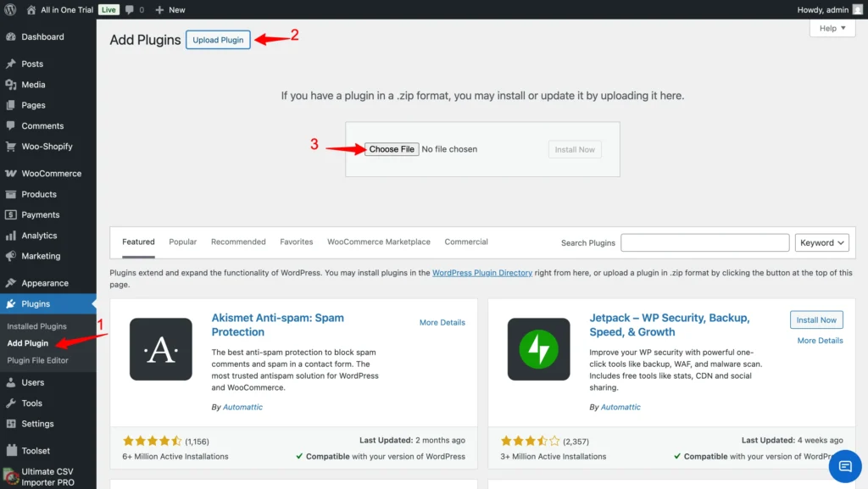Viewport: 868px width, 489px height.
Task: Open Appearance from the sidebar
Action: tap(42, 282)
